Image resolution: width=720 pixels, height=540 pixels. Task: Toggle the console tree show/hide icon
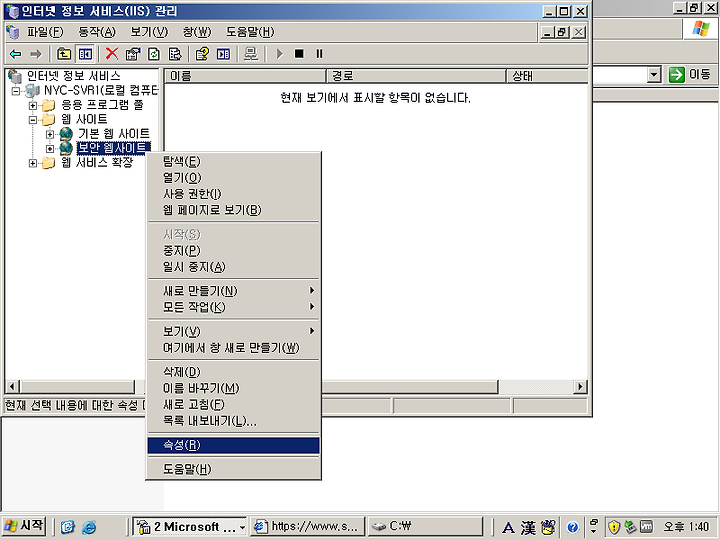click(x=85, y=54)
